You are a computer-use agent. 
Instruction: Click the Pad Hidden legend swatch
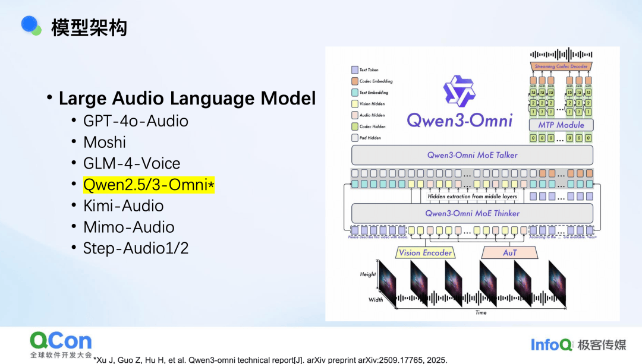[354, 138]
